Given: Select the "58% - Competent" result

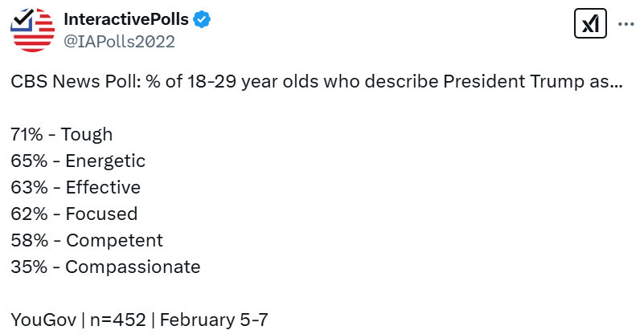Looking at the screenshot, I should click(87, 241).
